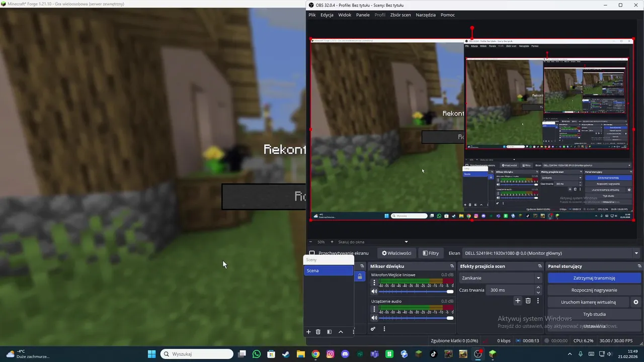Open Instagram from the taskbar
Viewport: 644px width, 362px height.
330,354
